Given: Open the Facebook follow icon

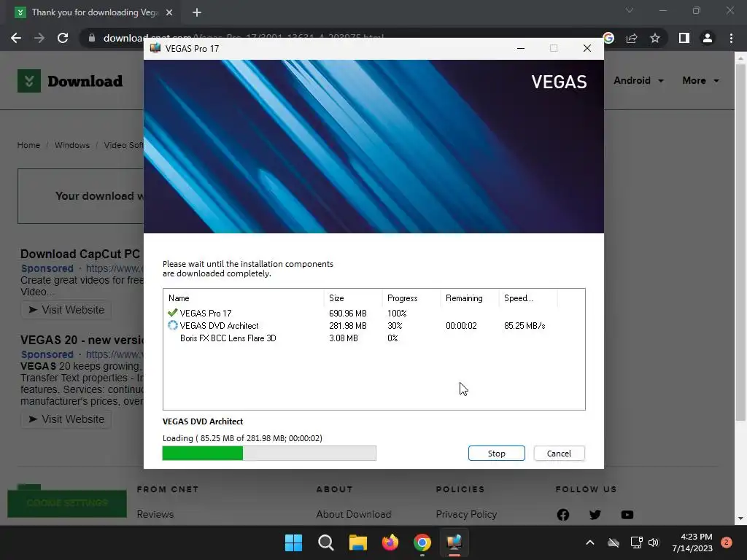Looking at the screenshot, I should [563, 515].
